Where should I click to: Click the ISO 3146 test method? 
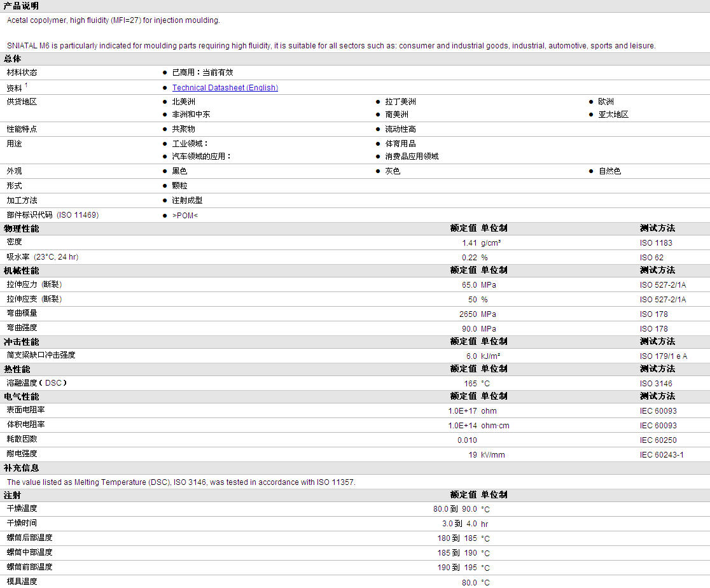click(656, 383)
